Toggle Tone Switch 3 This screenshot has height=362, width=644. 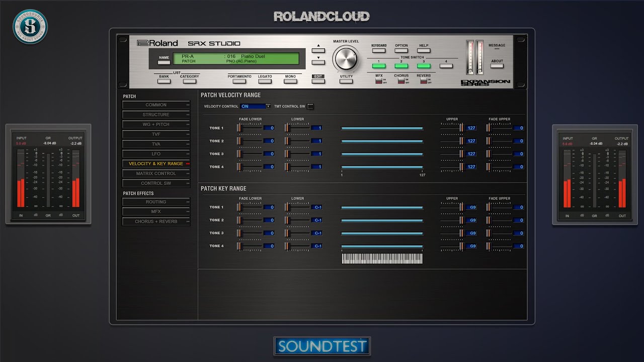pyautogui.click(x=424, y=66)
